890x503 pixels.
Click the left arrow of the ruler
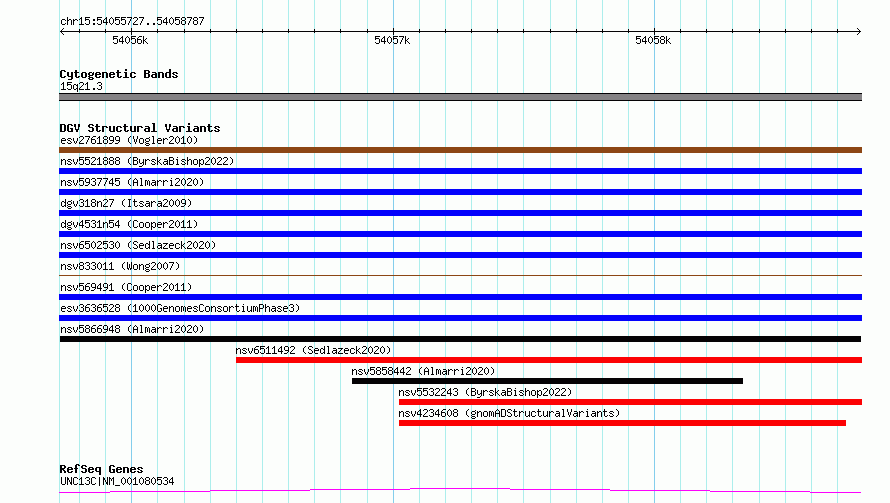pyautogui.click(x=62, y=32)
